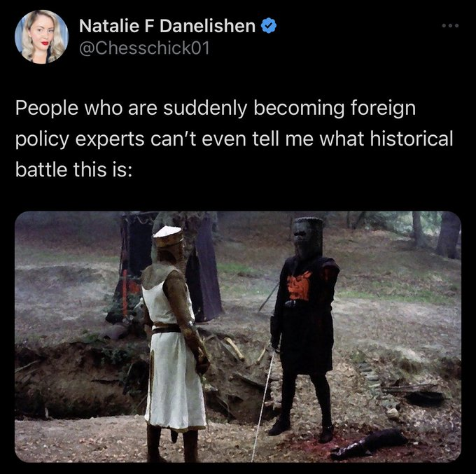The image size is (476, 474).
Task: Open Natalie F Danelishen's profile avatar
Action: tap(41, 36)
